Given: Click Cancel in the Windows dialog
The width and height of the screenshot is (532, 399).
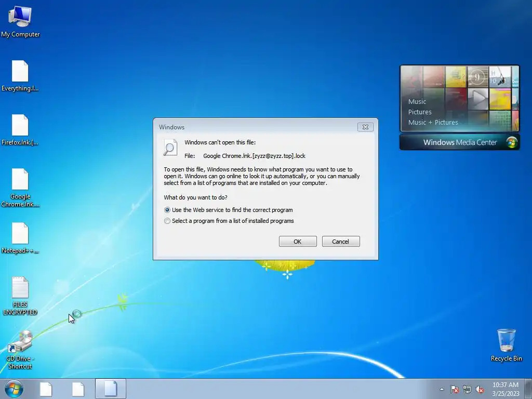Looking at the screenshot, I should tap(341, 242).
